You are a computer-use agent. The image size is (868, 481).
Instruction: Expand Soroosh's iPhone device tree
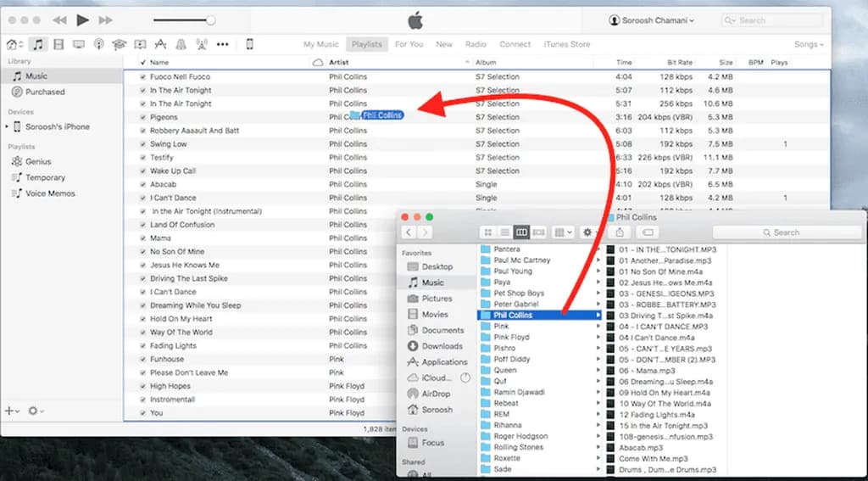click(x=7, y=127)
